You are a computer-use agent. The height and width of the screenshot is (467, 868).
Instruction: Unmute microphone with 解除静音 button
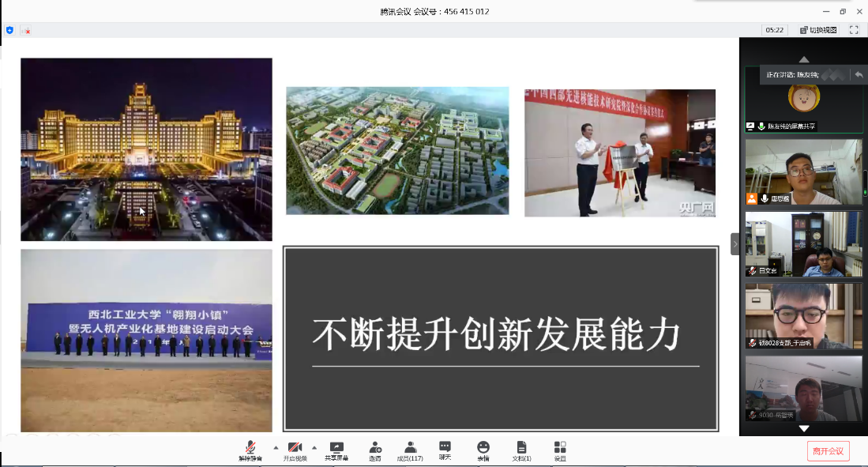click(x=250, y=450)
